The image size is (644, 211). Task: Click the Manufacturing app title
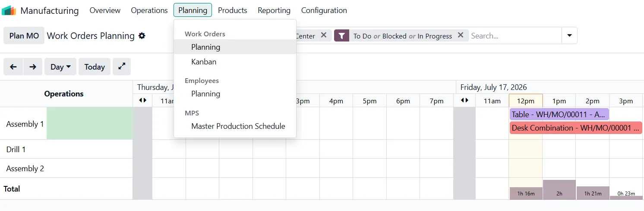tap(50, 10)
